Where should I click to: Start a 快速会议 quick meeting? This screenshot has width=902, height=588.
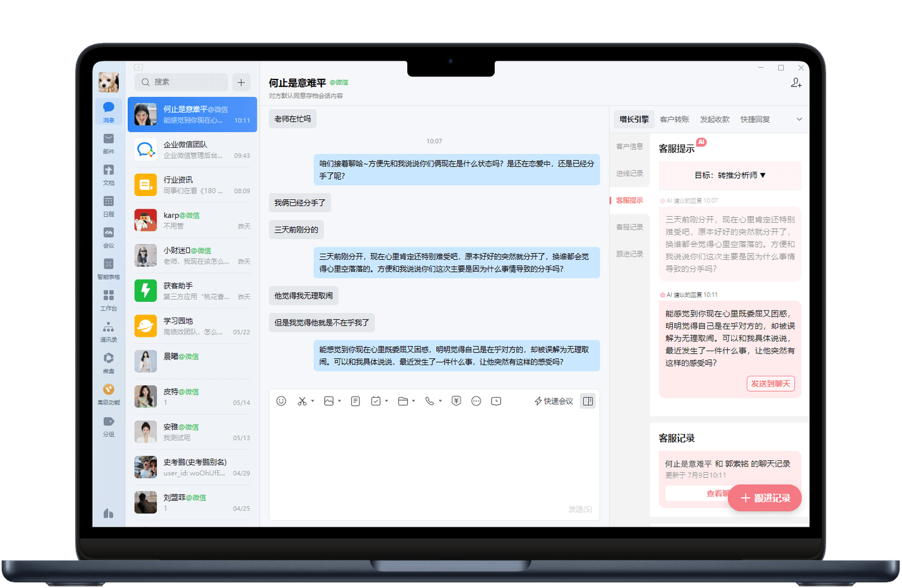tap(554, 401)
